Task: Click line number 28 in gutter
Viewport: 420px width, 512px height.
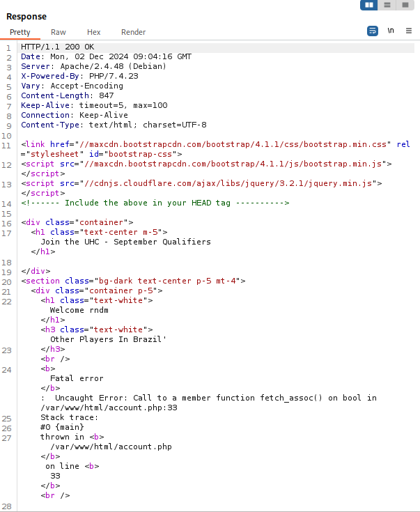Action: coord(6,507)
